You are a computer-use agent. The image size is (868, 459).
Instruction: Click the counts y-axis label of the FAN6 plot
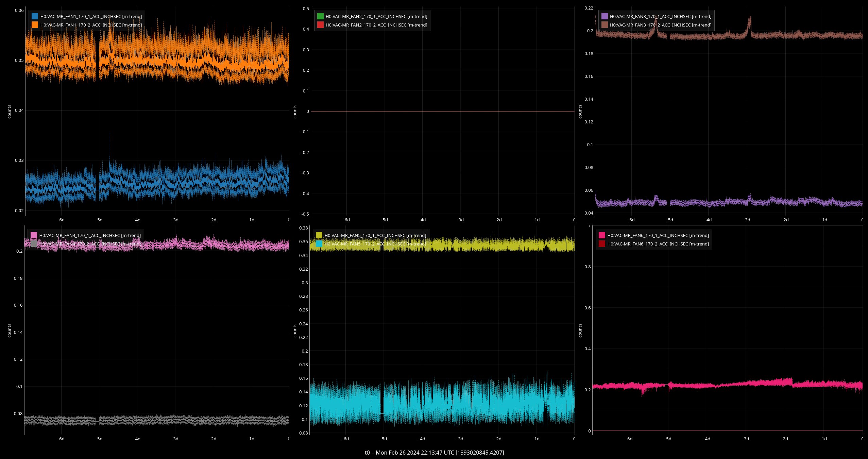click(x=580, y=330)
